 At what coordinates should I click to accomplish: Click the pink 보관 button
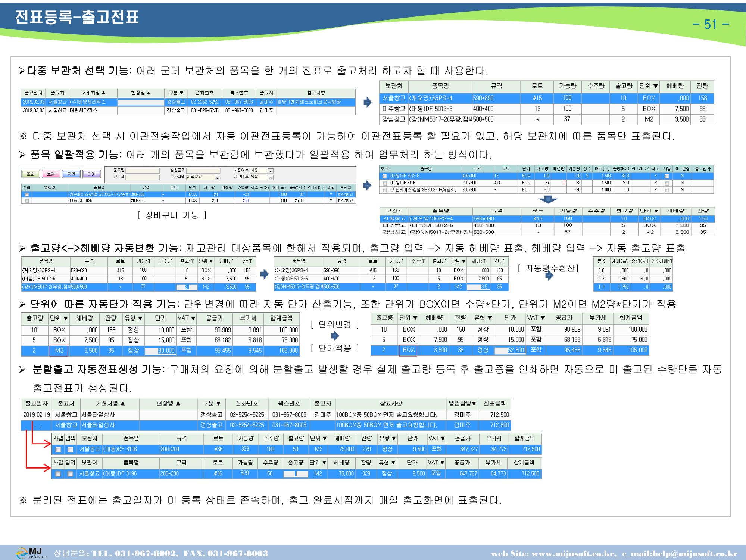point(51,174)
